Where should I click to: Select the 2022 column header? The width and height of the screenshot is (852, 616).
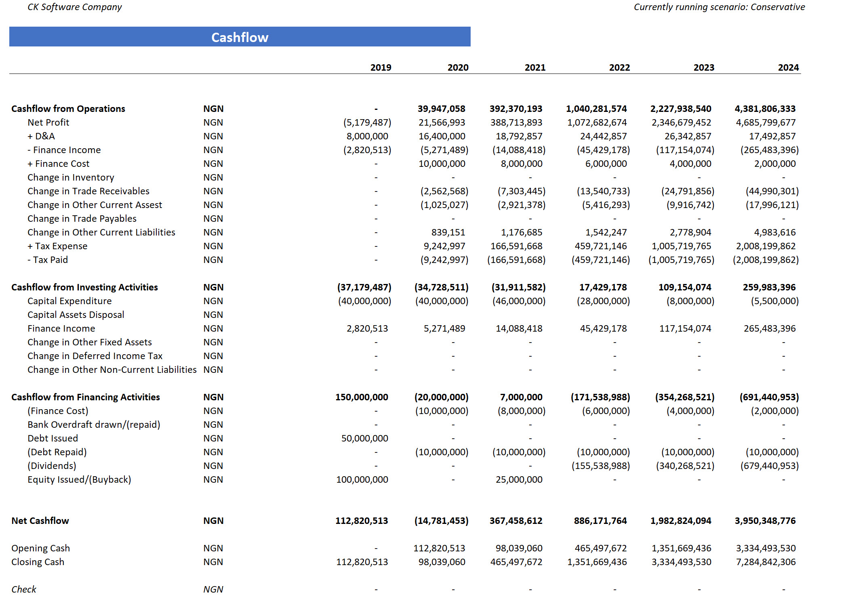click(619, 67)
